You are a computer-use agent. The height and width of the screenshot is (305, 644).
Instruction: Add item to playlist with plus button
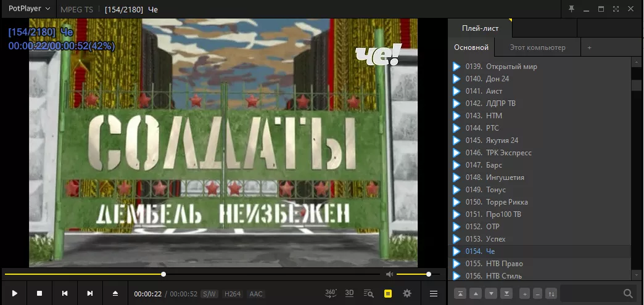(524, 293)
